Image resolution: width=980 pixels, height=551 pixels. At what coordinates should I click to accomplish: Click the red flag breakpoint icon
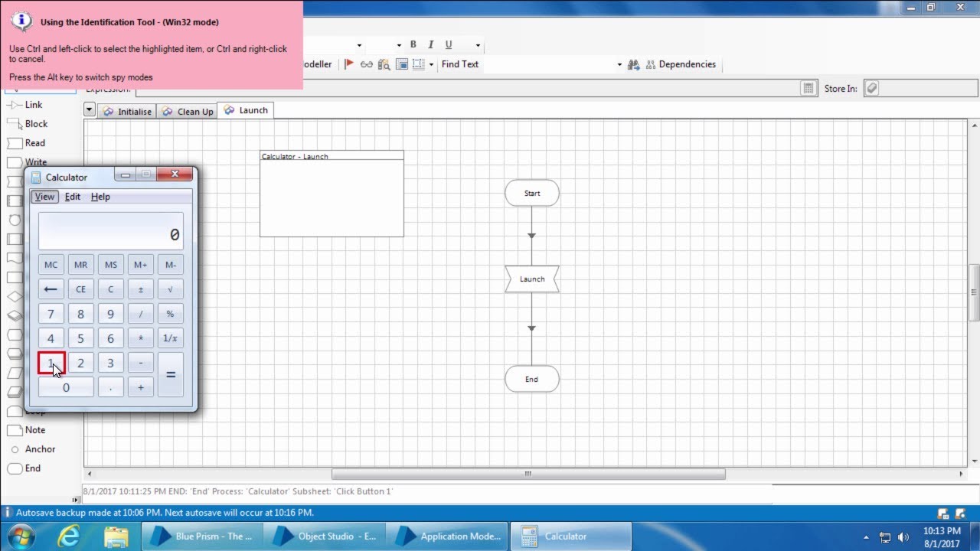(349, 64)
